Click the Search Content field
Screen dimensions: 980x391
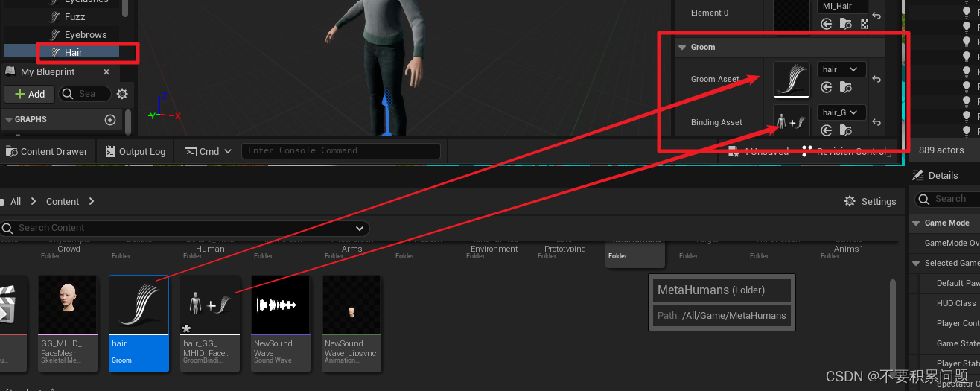tap(185, 228)
